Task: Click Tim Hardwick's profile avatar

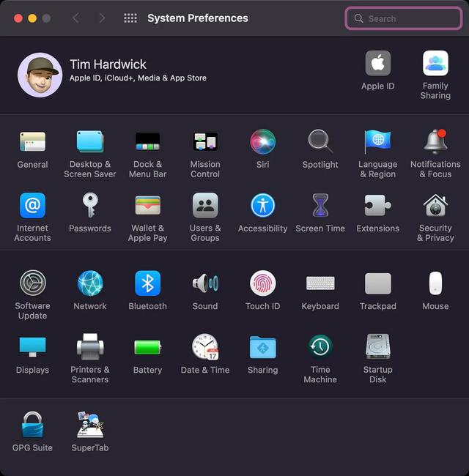Action: coord(40,75)
